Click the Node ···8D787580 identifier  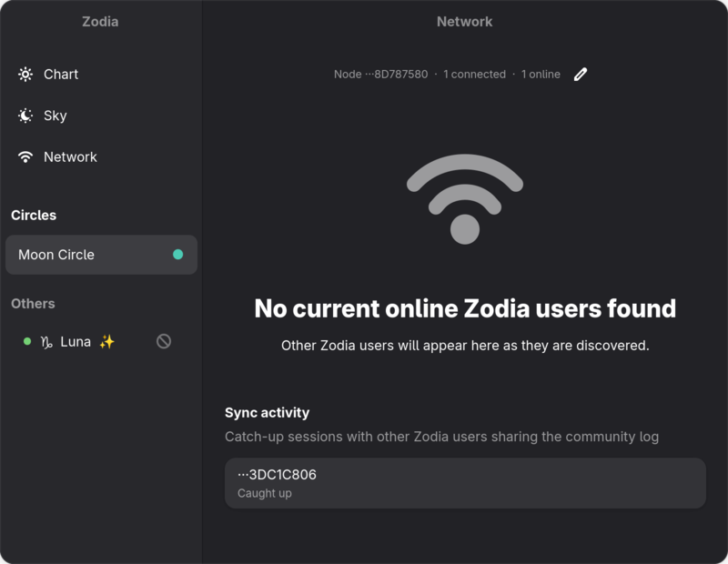[380, 75]
